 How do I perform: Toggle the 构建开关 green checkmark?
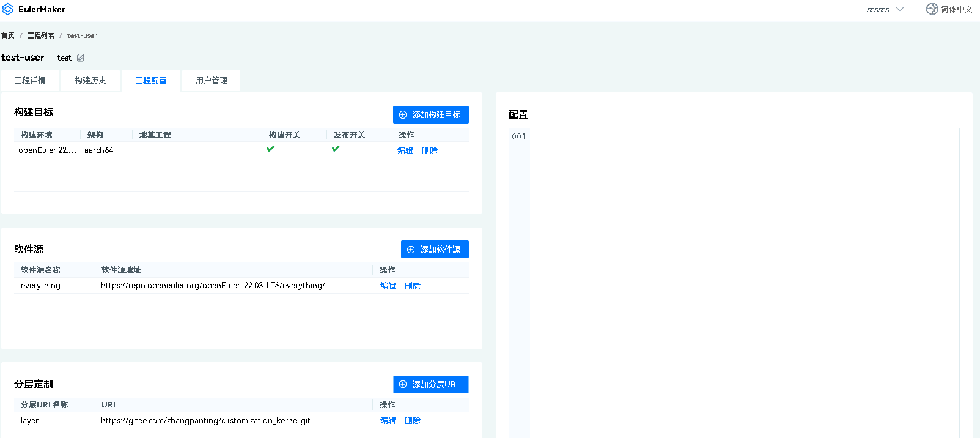click(270, 149)
